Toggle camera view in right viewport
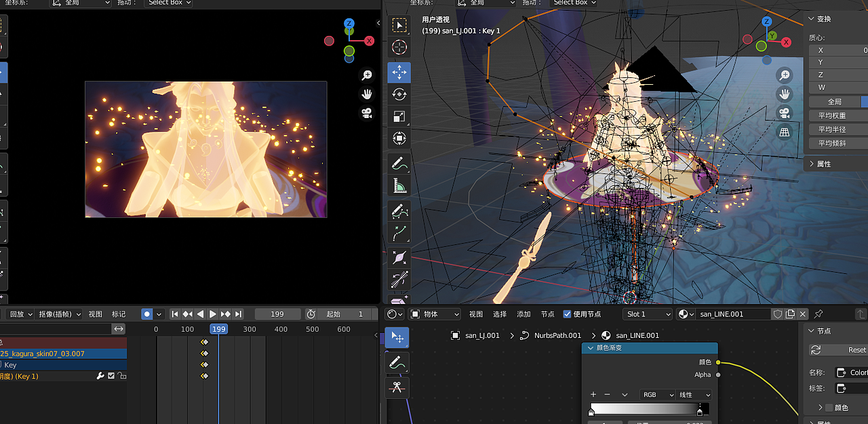 pos(785,113)
